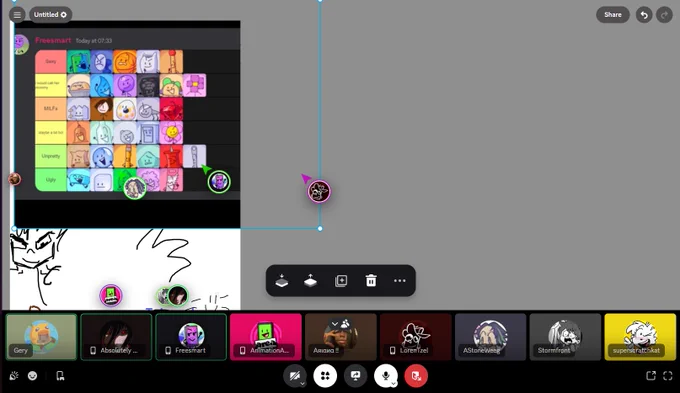The image size is (680, 393).
Task: Send the selected image to back
Action: pyautogui.click(x=282, y=281)
